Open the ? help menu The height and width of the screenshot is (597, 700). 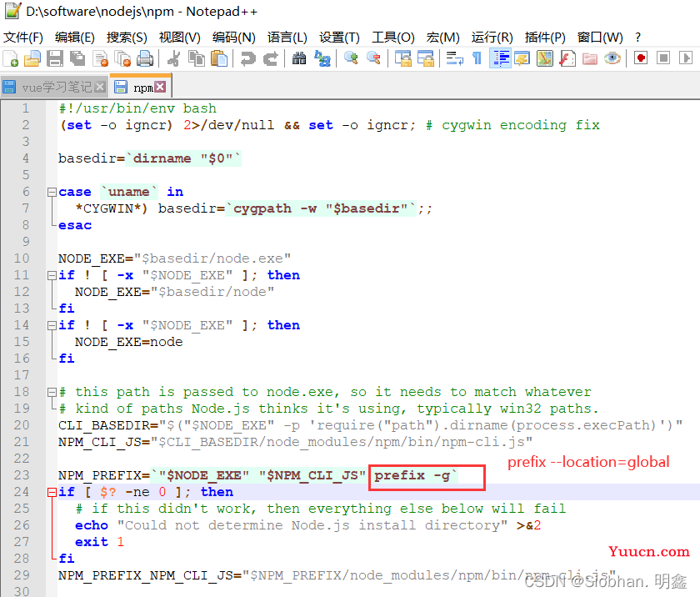637,37
